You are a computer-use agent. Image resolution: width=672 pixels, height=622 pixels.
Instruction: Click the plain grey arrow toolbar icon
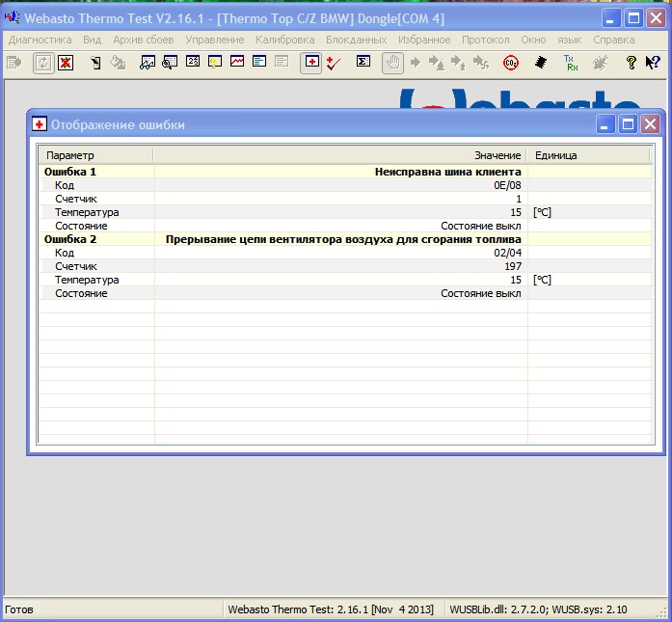(415, 63)
